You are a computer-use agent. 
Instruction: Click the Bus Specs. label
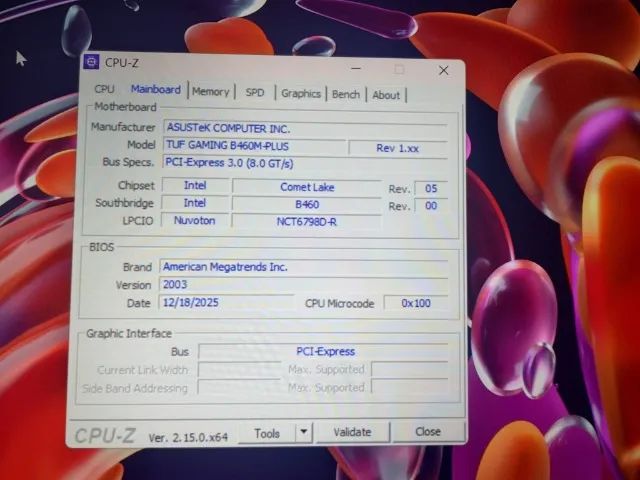(128, 162)
